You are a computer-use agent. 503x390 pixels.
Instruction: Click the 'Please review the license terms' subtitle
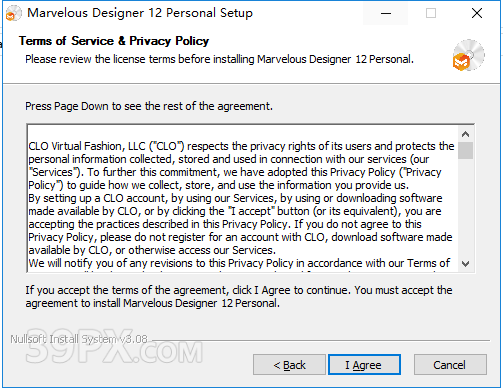click(x=219, y=59)
